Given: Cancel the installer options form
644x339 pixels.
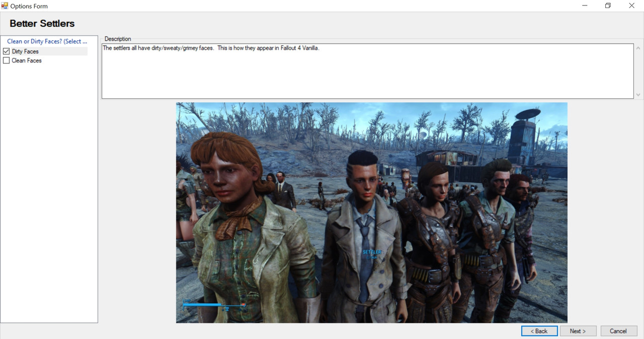Looking at the screenshot, I should click(619, 331).
